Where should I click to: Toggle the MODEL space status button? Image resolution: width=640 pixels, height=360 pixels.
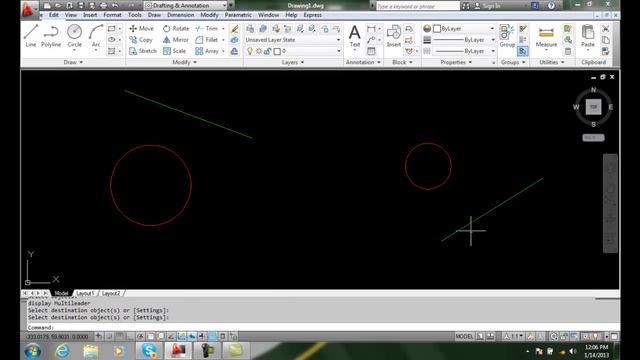coord(464,336)
